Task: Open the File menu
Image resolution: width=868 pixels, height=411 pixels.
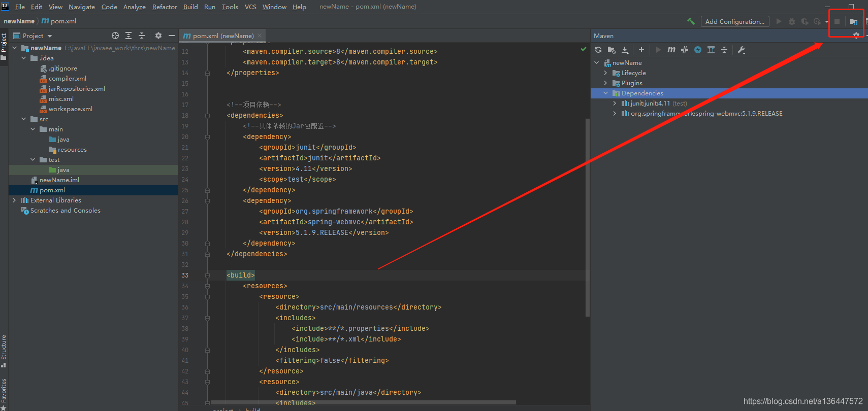Action: pyautogui.click(x=20, y=7)
